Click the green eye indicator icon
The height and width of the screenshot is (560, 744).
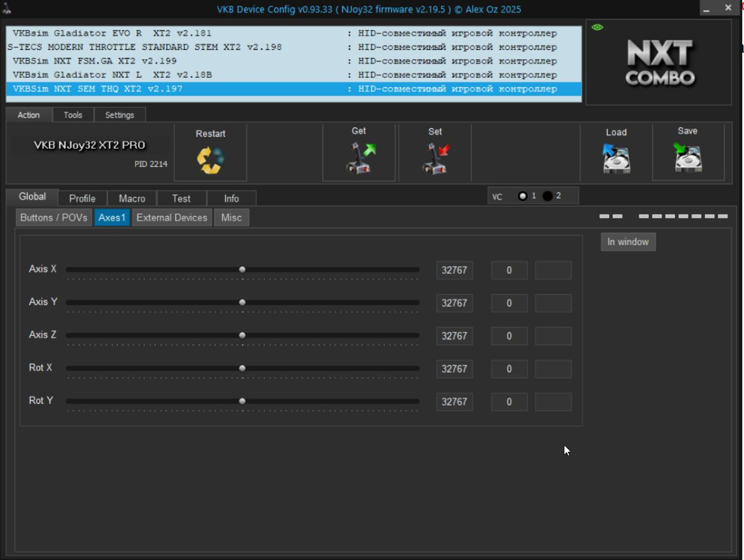pyautogui.click(x=597, y=27)
